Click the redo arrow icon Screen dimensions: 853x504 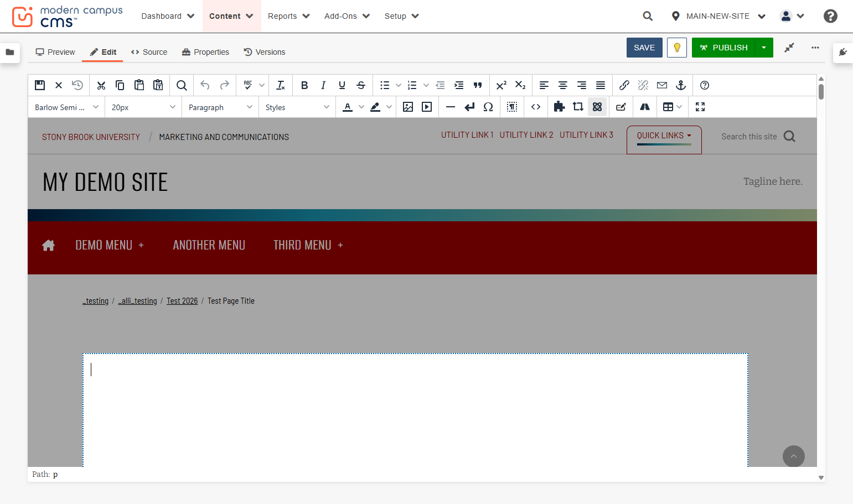pyautogui.click(x=224, y=85)
